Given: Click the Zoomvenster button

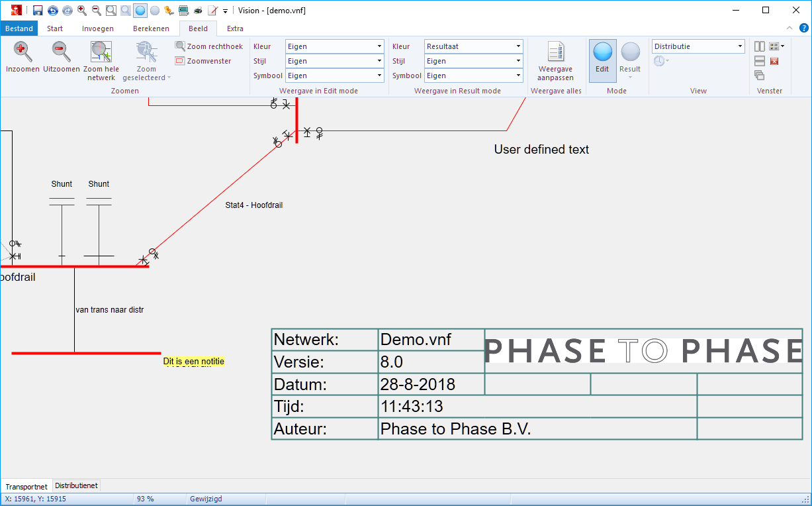Looking at the screenshot, I should pyautogui.click(x=203, y=61).
